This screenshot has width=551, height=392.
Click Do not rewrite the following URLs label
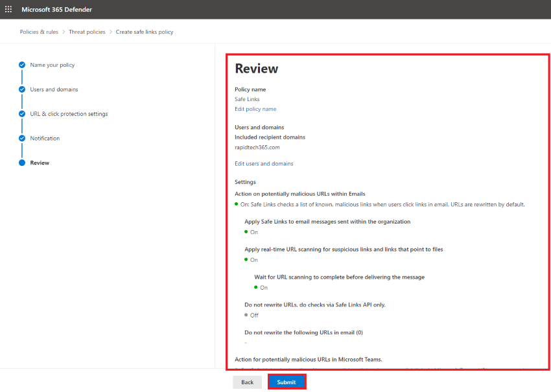[303, 332]
